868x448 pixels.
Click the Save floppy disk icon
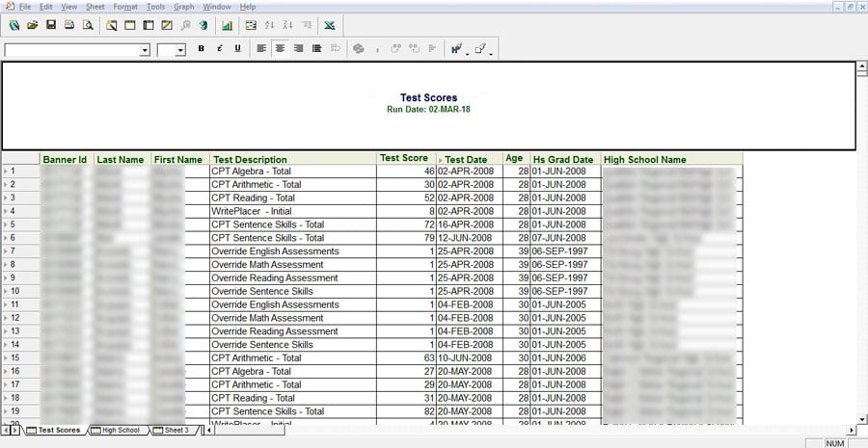51,24
